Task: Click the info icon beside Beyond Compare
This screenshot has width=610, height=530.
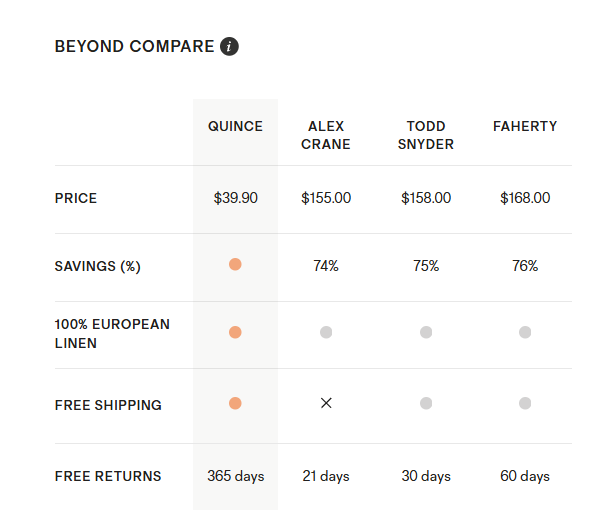Action: pos(230,46)
